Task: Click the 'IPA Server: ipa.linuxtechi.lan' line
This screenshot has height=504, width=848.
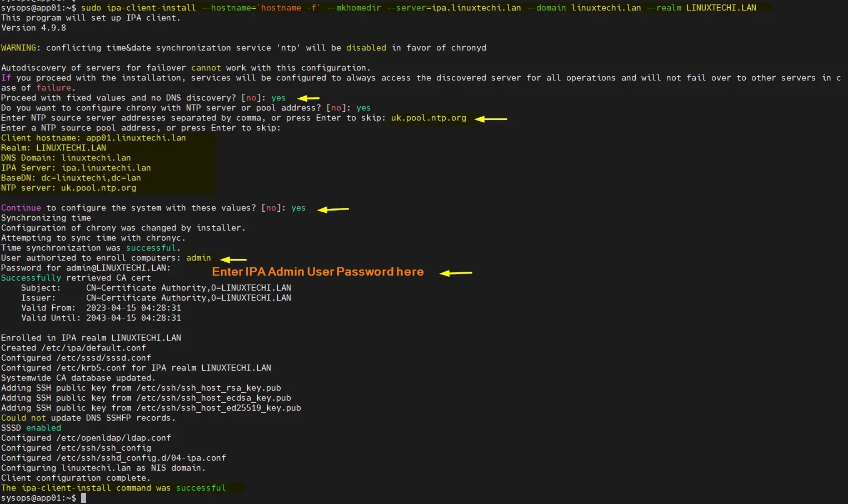Action: 76,168
